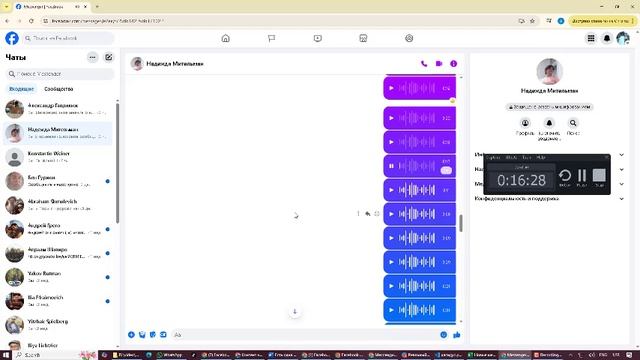Open the Pages flag icon
Screen dimensions: 640x360
click(271, 38)
